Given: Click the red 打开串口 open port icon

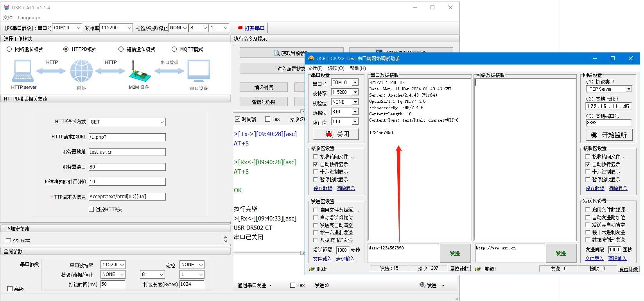Looking at the screenshot, I should (x=240, y=28).
